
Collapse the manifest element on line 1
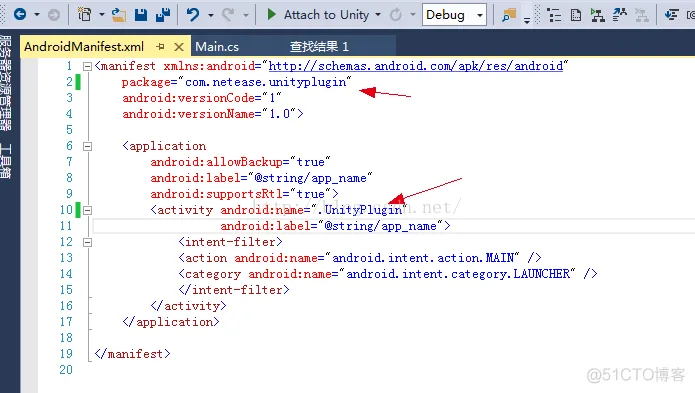click(87, 66)
